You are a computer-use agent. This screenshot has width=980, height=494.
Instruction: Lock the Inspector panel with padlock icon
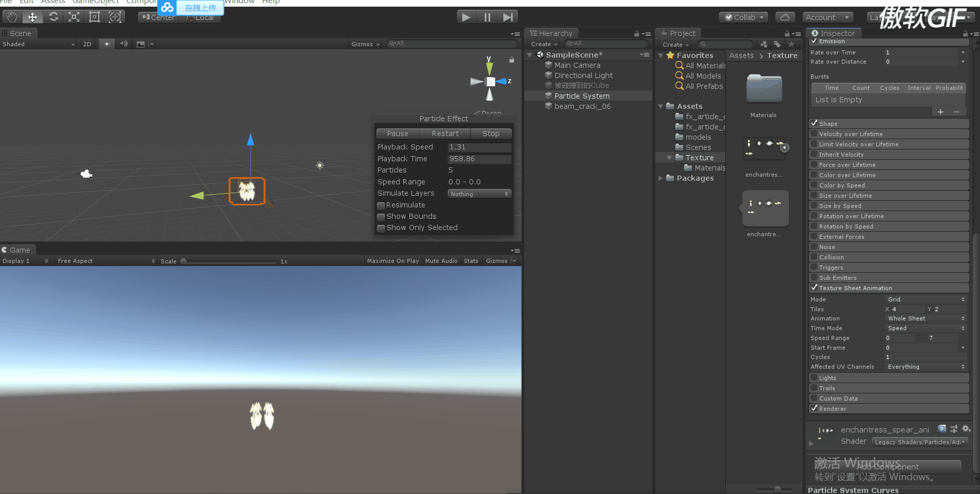pyautogui.click(x=965, y=34)
